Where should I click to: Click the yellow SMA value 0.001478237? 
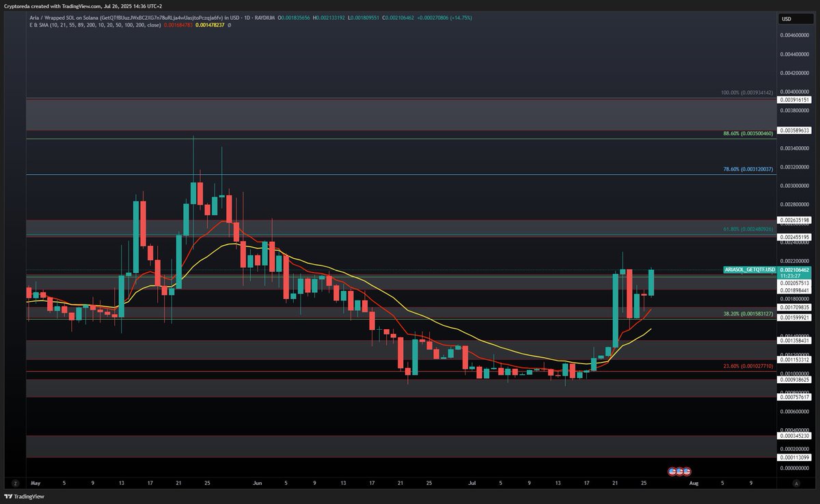[211, 25]
